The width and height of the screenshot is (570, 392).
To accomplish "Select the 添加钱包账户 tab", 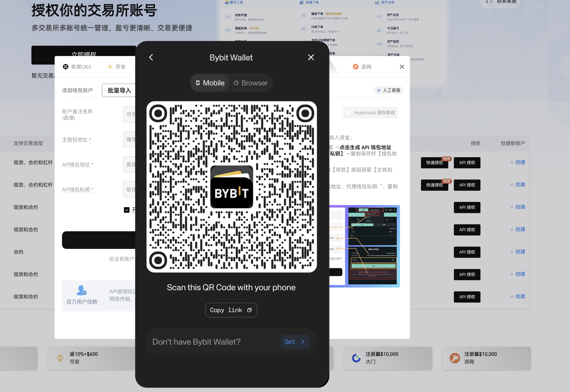I will click(x=77, y=90).
